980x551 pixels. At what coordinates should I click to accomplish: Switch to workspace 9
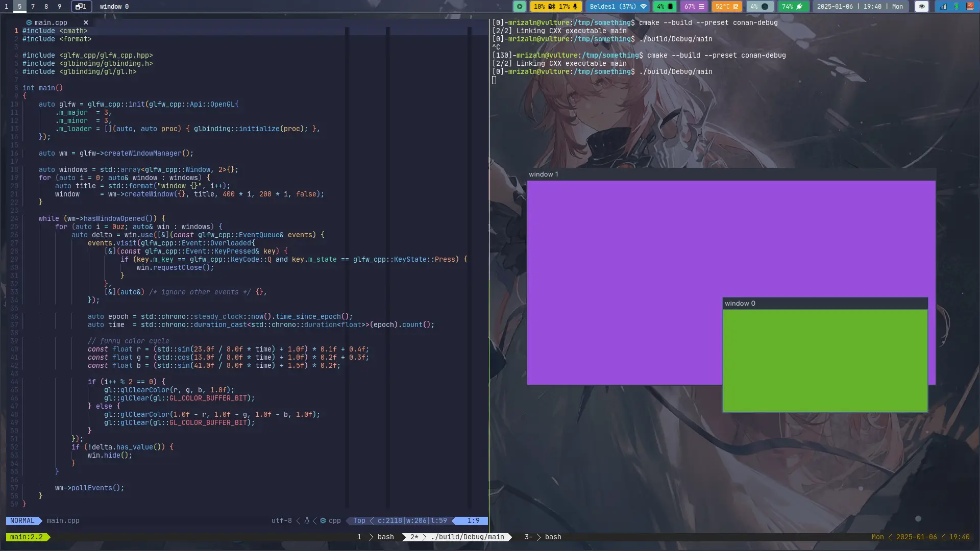(59, 7)
